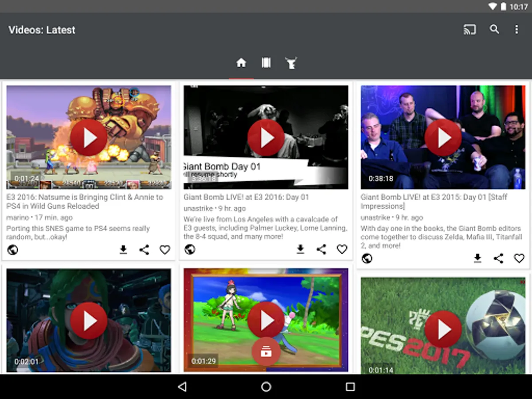Tap the Wi-Fi status icon
This screenshot has width=532, height=399.
pyautogui.click(x=492, y=7)
